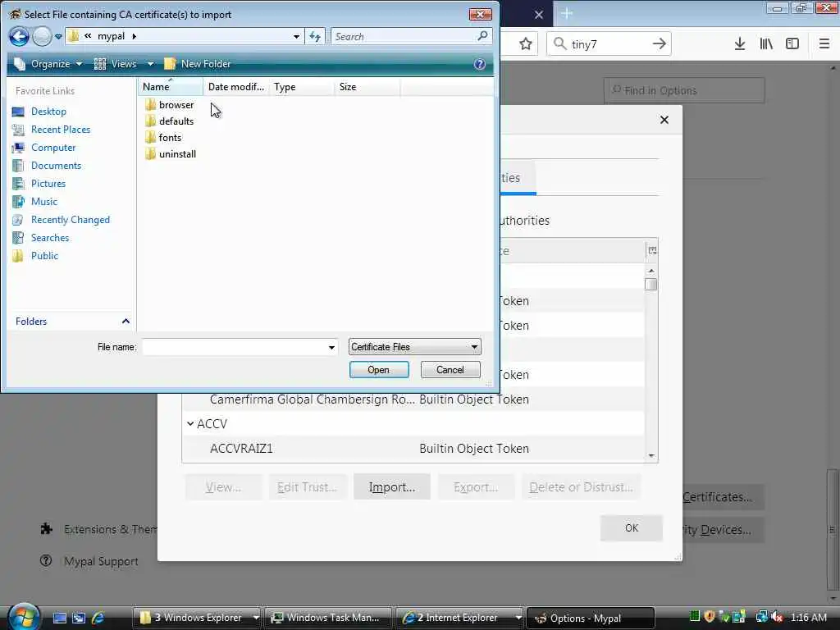Click scrollbar thumb in certificate list
Viewport: 840px width, 630px height.
click(651, 284)
